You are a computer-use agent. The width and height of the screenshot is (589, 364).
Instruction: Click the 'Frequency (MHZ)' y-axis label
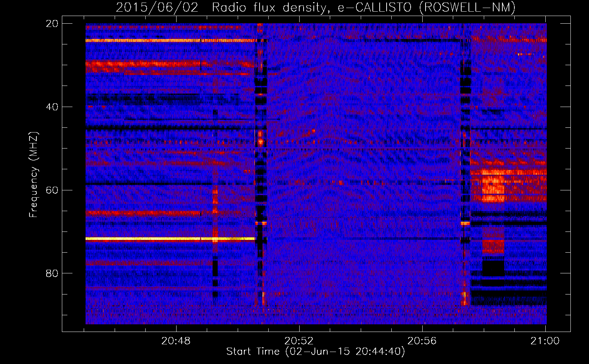[x=33, y=175]
